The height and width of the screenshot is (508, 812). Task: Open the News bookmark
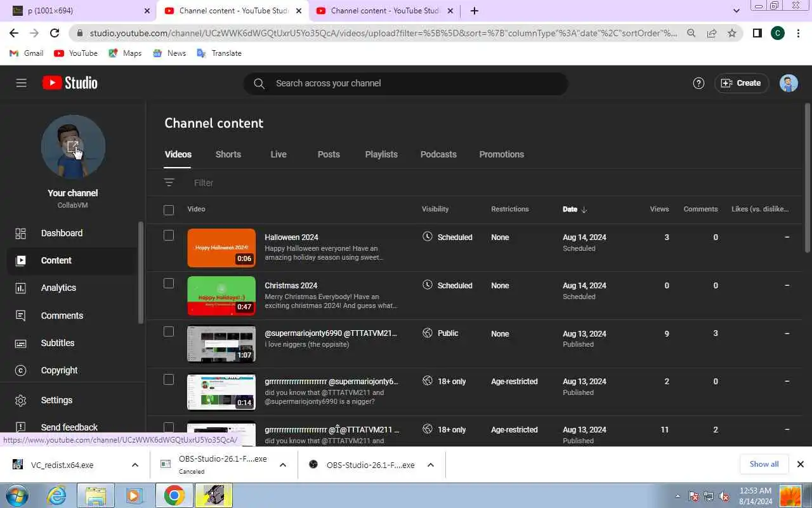click(x=169, y=53)
